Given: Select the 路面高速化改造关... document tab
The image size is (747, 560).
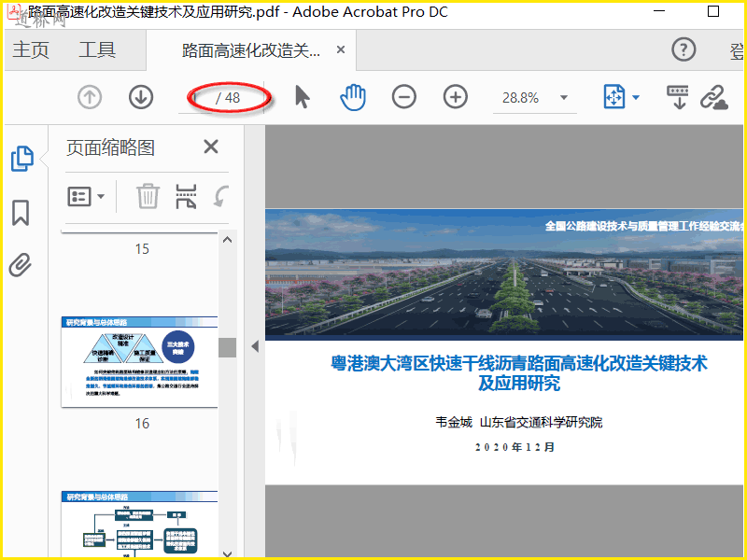Looking at the screenshot, I should pyautogui.click(x=251, y=50).
